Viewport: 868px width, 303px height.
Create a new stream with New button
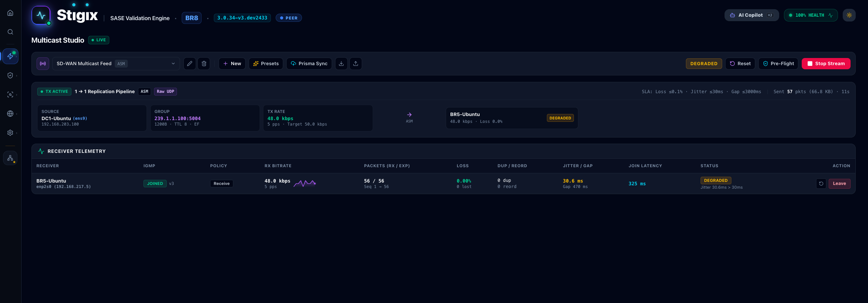[x=232, y=63]
